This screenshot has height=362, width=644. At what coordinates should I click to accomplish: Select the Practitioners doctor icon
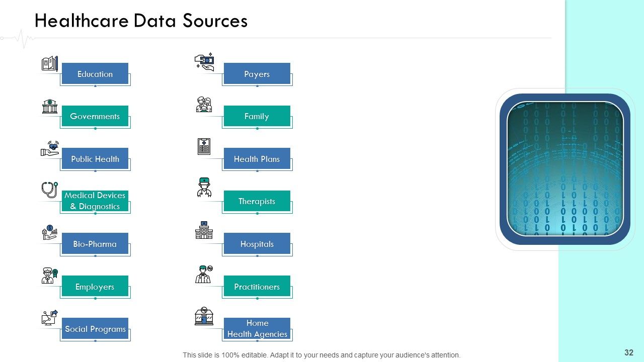click(204, 274)
